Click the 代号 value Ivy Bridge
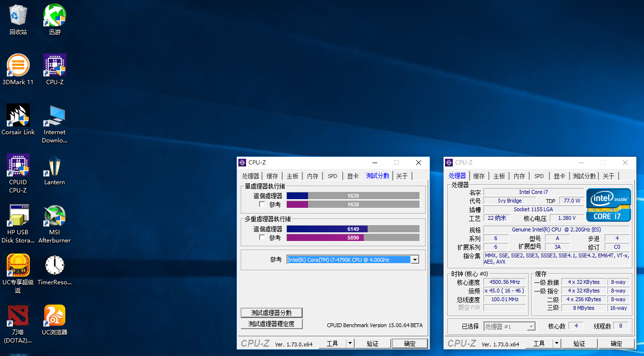 click(509, 201)
